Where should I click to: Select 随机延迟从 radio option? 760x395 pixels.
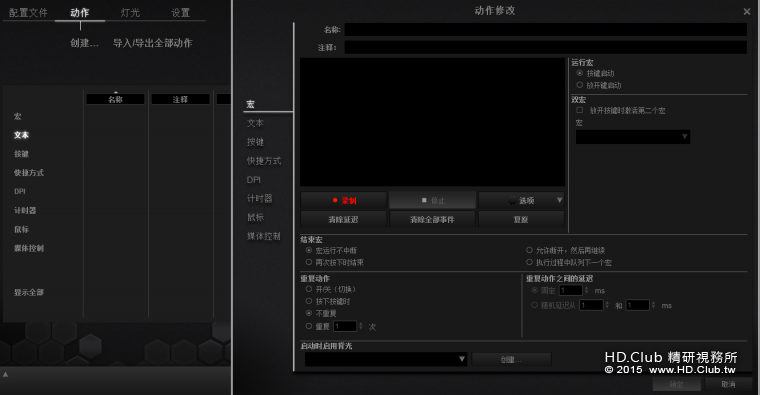pos(534,305)
